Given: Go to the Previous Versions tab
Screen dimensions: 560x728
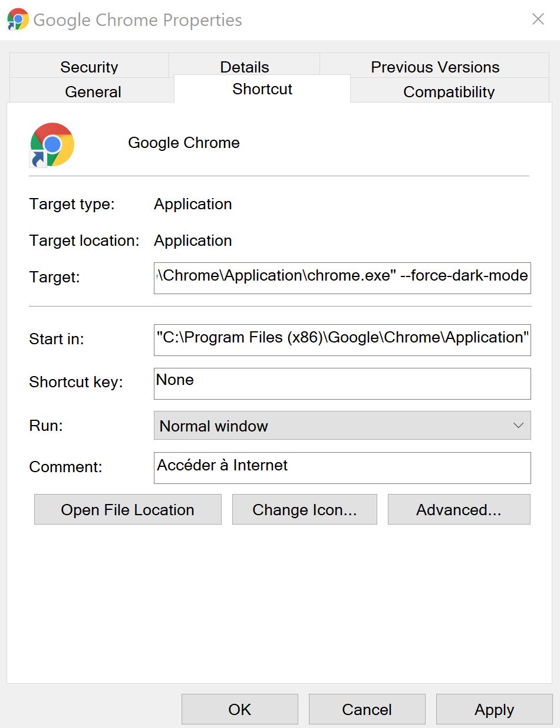Looking at the screenshot, I should click(435, 67).
